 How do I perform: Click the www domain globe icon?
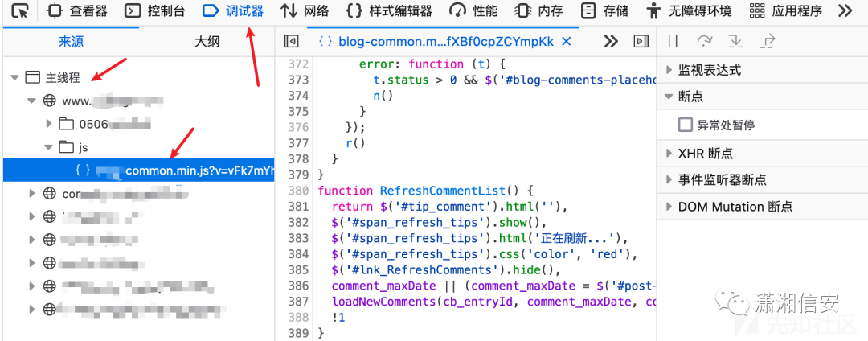pyautogui.click(x=50, y=101)
